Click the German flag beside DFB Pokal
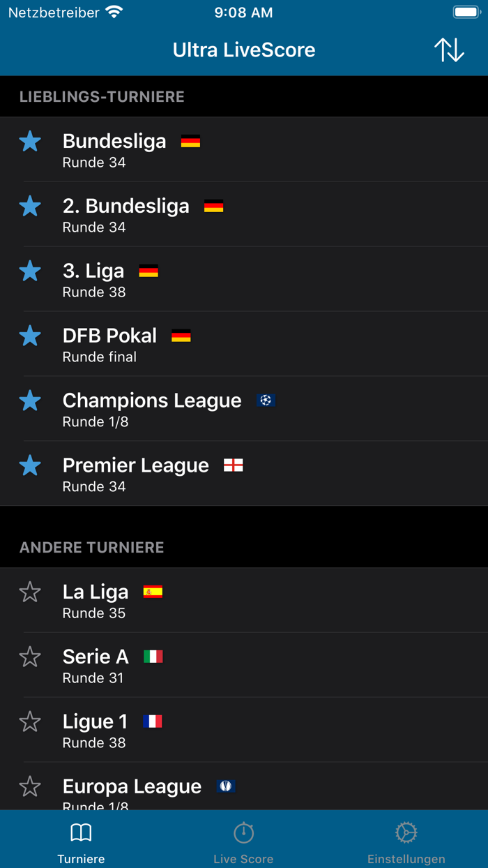Viewport: 488px width, 868px height. coord(182,335)
